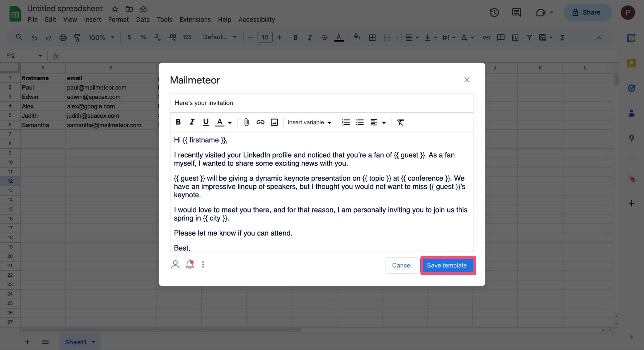Image resolution: width=644 pixels, height=350 pixels.
Task: Cancel the Mailmeteor template dialog
Action: click(402, 265)
